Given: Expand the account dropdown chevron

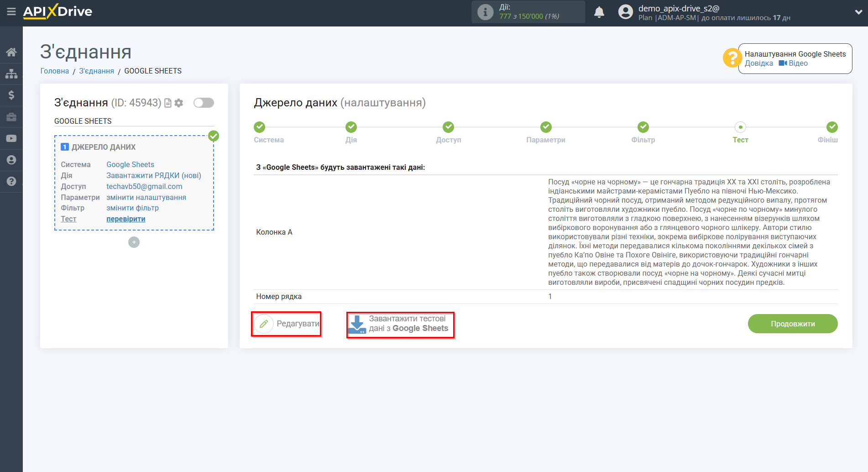Looking at the screenshot, I should tap(858, 12).
